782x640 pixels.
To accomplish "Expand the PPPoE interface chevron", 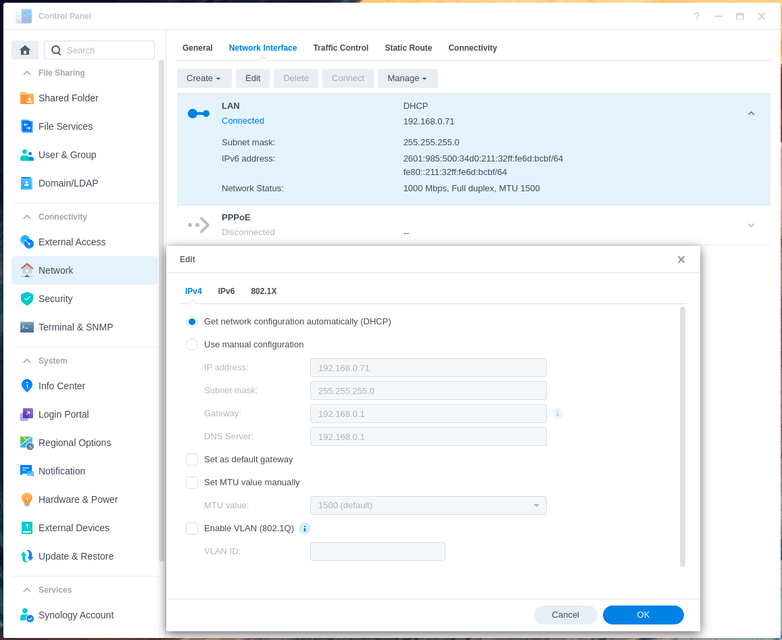I will coord(751,225).
